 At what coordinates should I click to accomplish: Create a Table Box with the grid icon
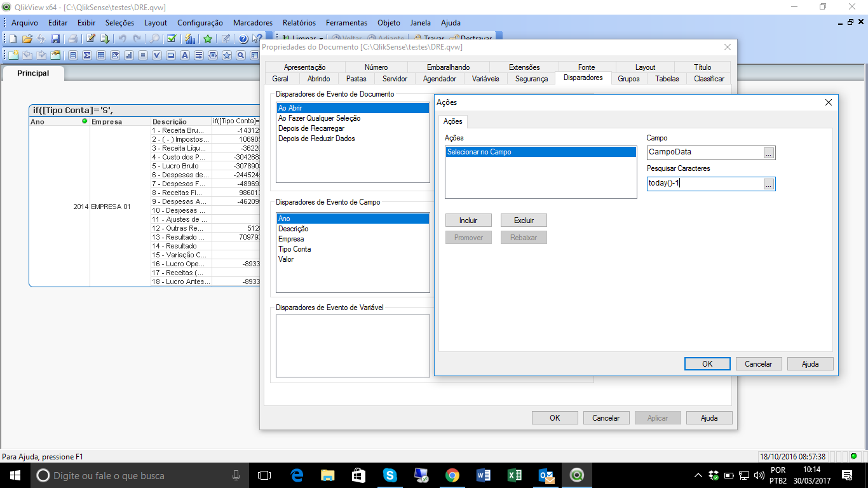click(101, 55)
